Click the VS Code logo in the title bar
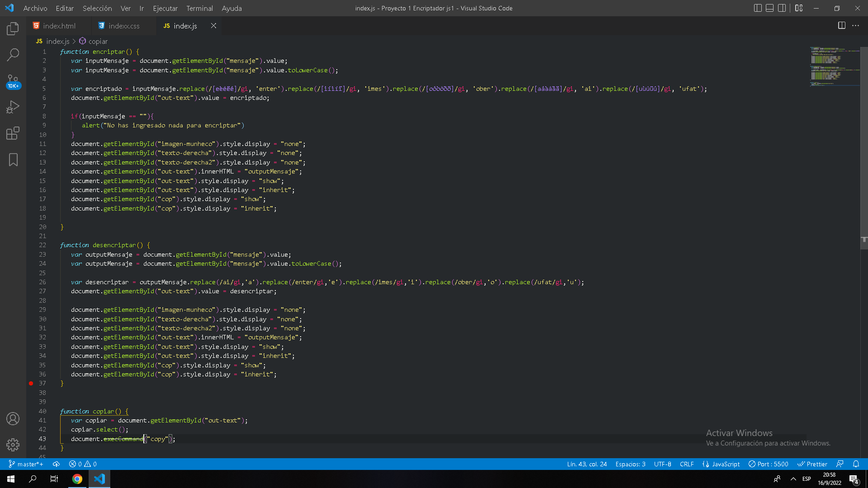This screenshot has width=868, height=488. coord(9,8)
